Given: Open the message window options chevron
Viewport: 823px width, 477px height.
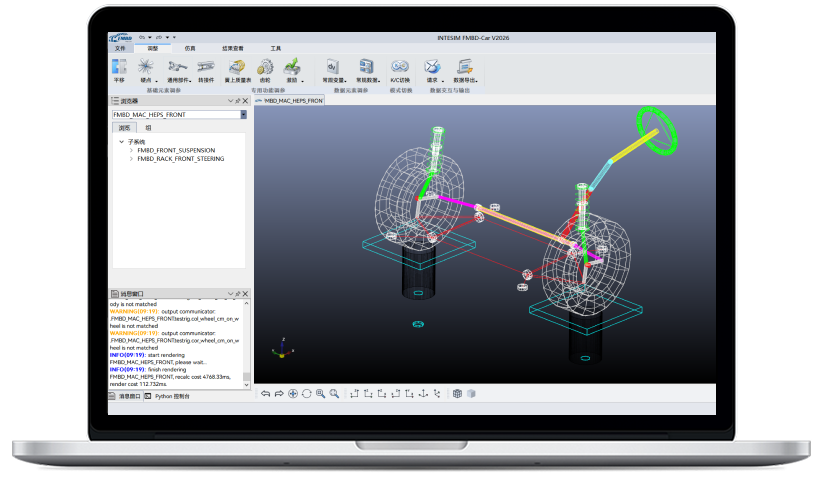Looking at the screenshot, I should [x=230, y=294].
